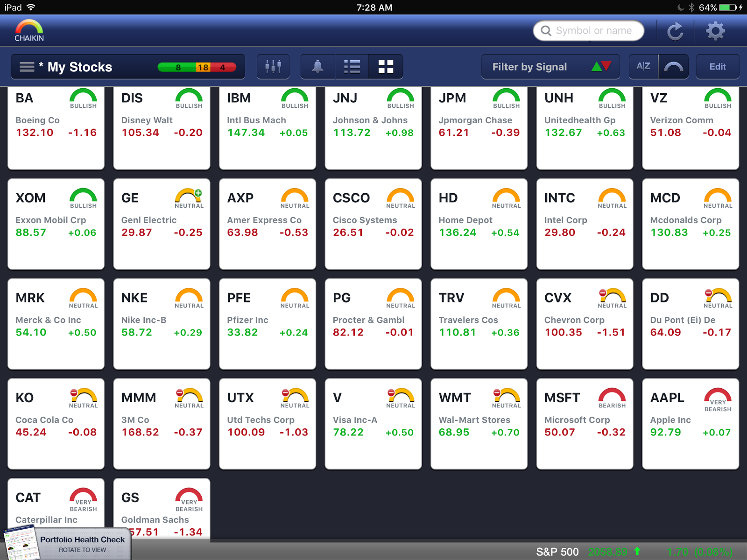Focus the Symbol or name search field
This screenshot has height=560, width=747.
pyautogui.click(x=589, y=31)
